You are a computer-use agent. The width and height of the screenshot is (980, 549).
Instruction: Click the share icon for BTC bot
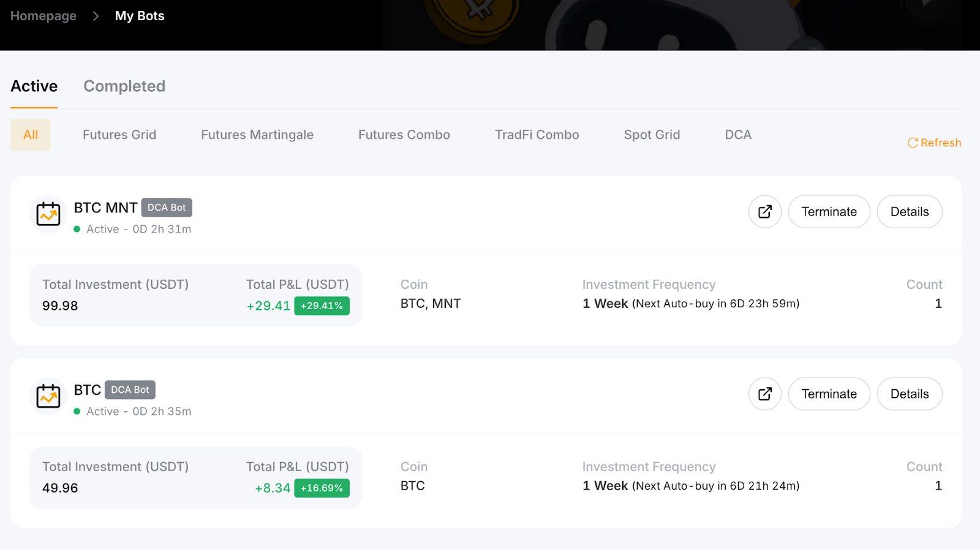click(764, 394)
